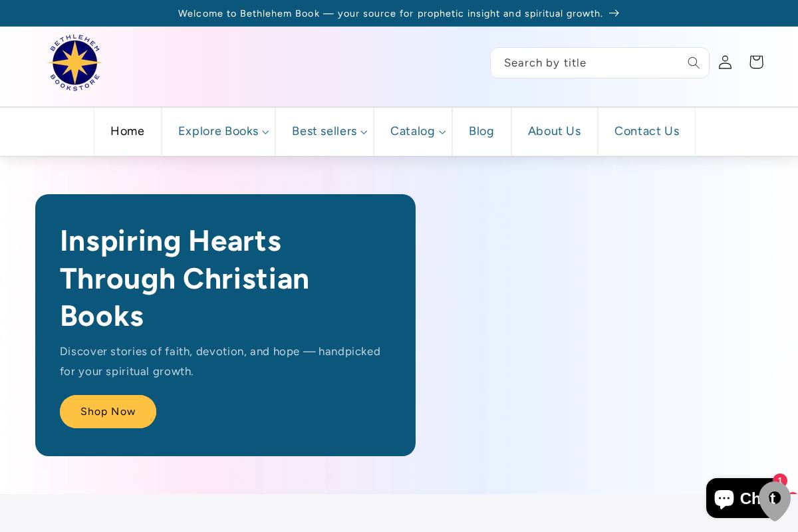Viewport: 798px width, 532px height.
Task: Expand the Explore Books dropdown
Action: (218, 131)
